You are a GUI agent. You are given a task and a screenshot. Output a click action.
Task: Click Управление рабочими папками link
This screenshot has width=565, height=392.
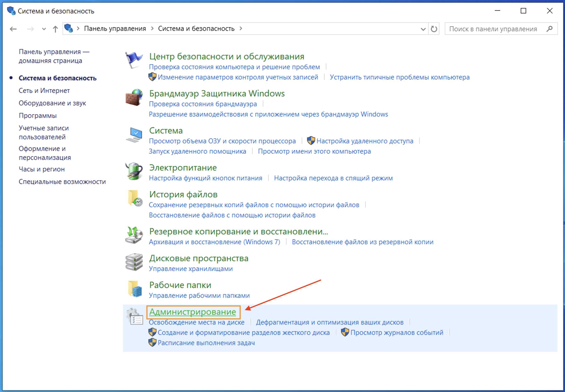pyautogui.click(x=199, y=296)
